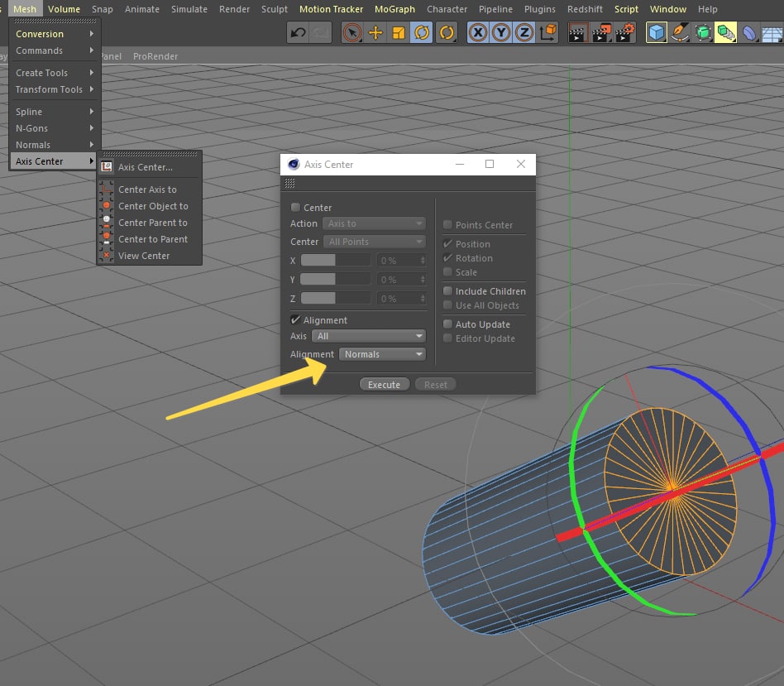Toggle the Y axis lock
Viewport: 784px width, 686px height.
click(x=501, y=33)
